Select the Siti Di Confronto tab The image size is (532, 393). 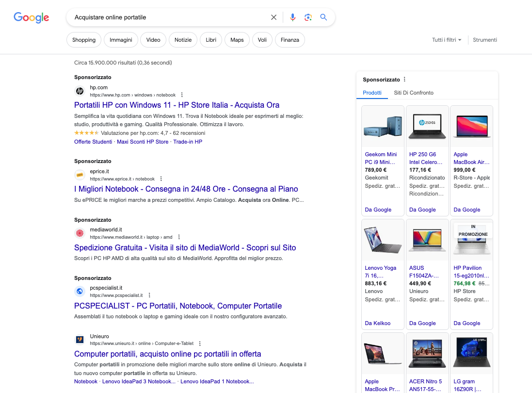(x=414, y=93)
